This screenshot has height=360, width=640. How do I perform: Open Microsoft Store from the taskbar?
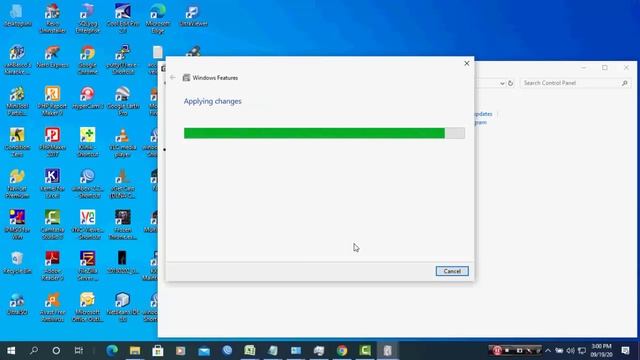coord(158,350)
